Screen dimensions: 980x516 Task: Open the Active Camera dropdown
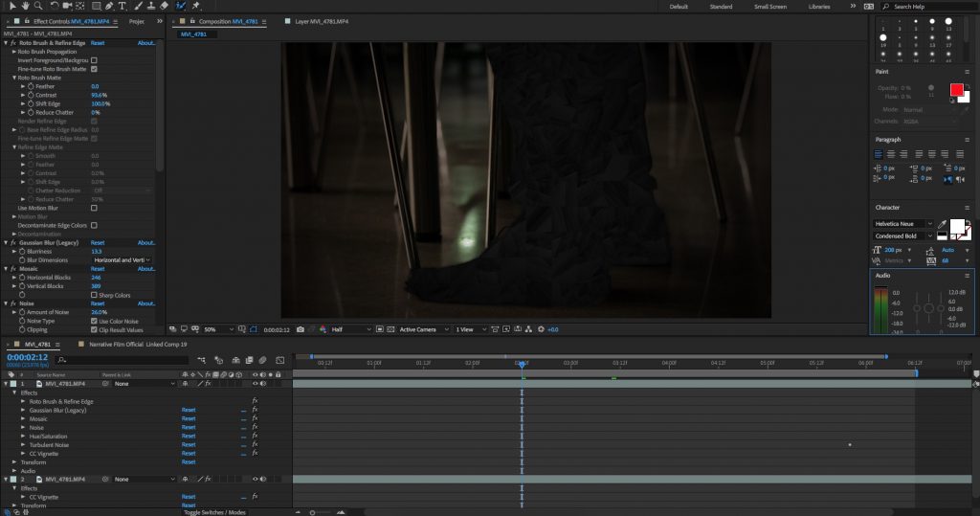coord(421,329)
